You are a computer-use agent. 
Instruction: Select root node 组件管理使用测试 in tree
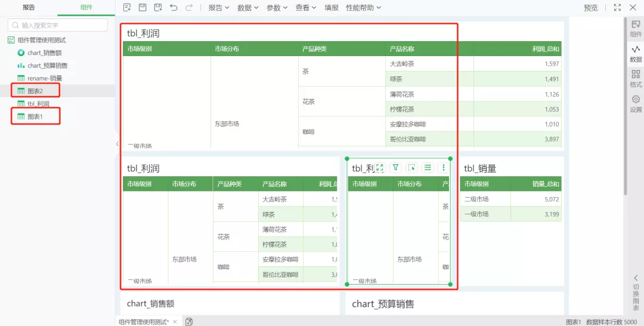(x=42, y=40)
